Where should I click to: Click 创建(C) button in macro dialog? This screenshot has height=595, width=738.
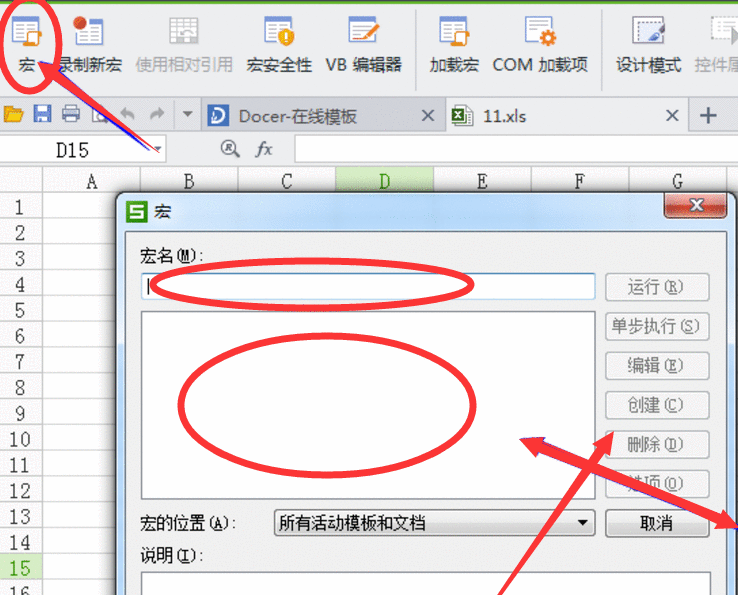(657, 405)
